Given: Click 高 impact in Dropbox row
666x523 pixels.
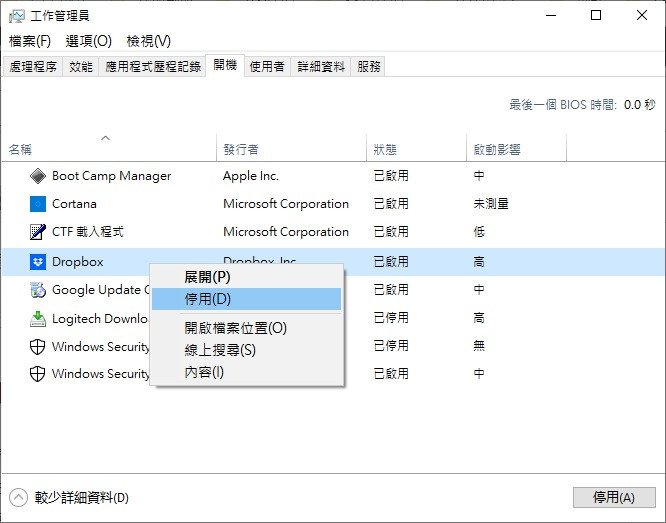Looking at the screenshot, I should click(x=479, y=262).
